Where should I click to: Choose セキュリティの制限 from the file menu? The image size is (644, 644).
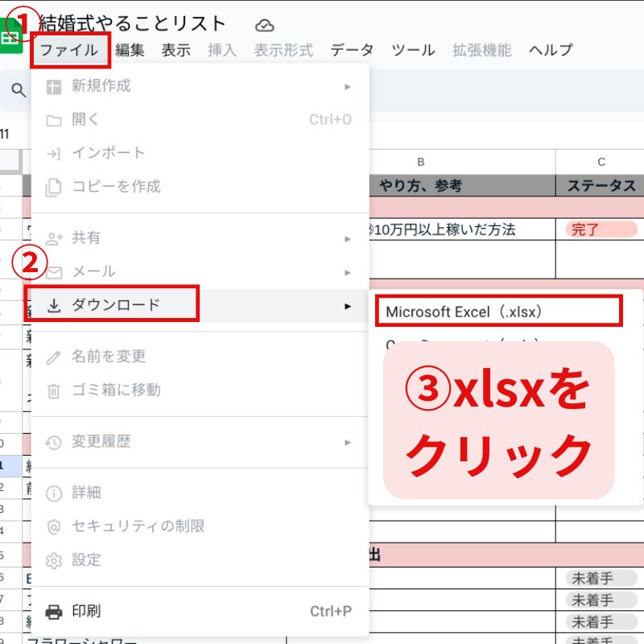point(200,526)
